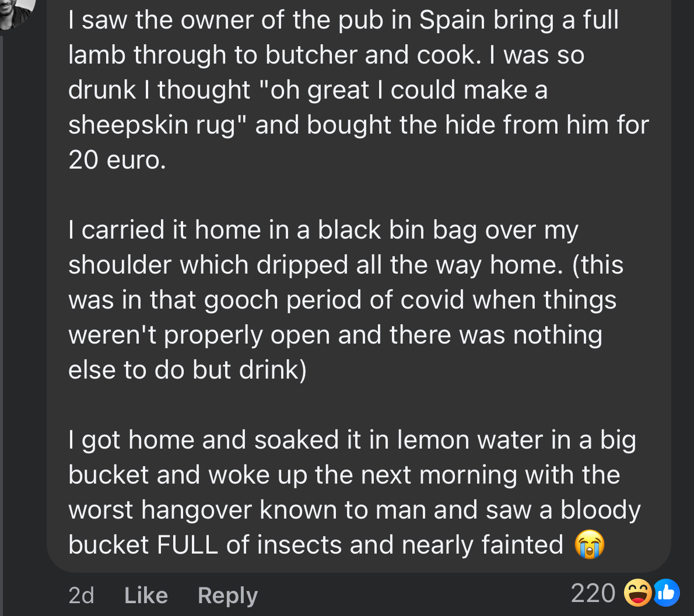Click the crying emoji in the comment
The height and width of the screenshot is (616, 694).
(x=590, y=545)
